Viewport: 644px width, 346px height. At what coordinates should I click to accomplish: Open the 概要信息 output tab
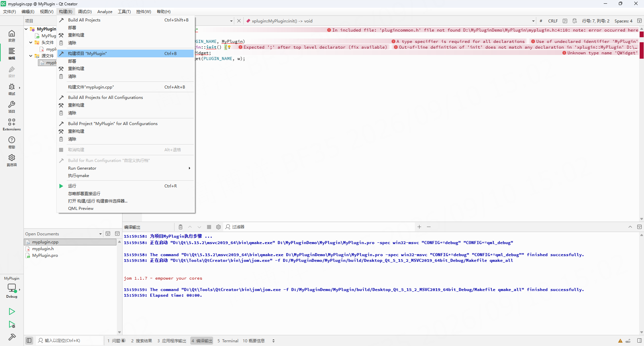point(254,341)
